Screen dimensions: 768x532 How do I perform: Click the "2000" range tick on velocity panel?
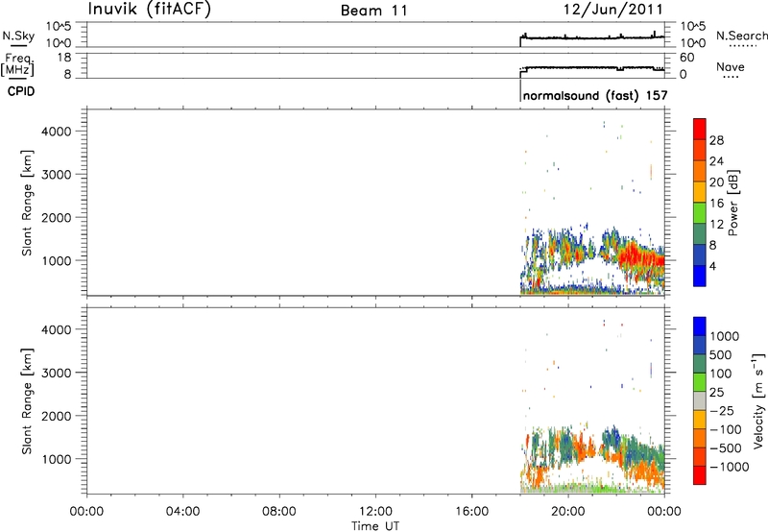tap(57, 416)
